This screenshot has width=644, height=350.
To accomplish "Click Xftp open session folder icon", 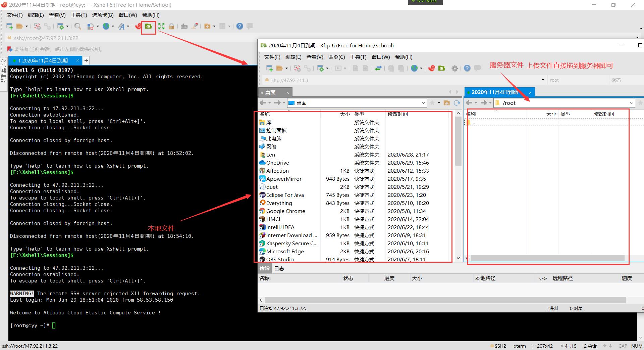I will coord(279,68).
